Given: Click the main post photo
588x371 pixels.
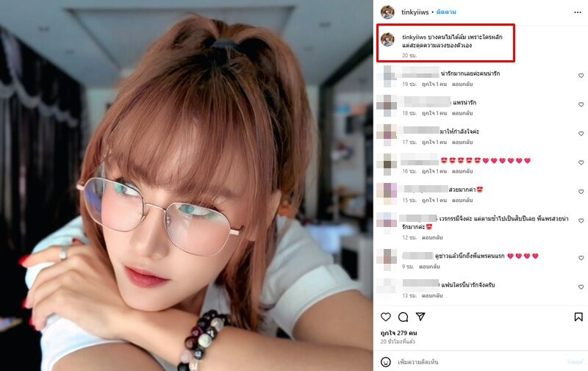Looking at the screenshot, I should (x=187, y=185).
